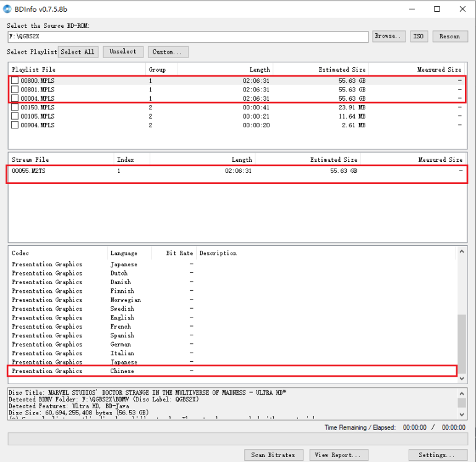Check the 00150.MPLS playlist checkbox
Image resolution: width=476 pixels, height=462 pixels.
coord(15,107)
